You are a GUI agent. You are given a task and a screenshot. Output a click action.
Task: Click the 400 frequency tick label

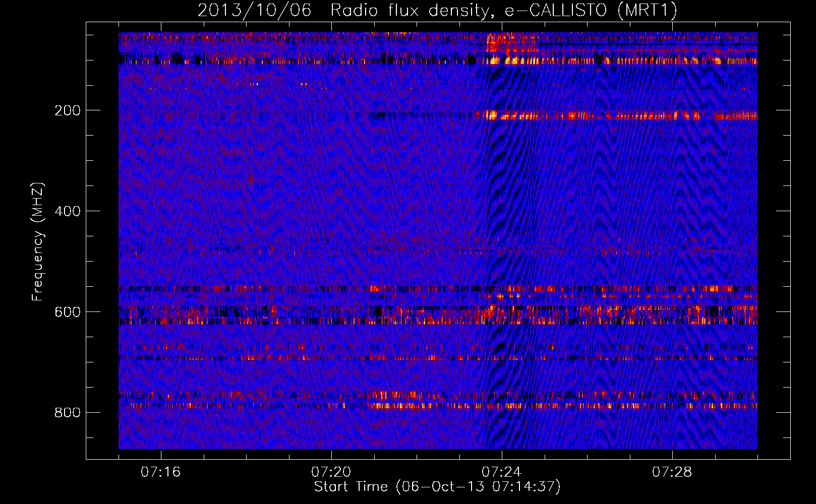[68, 211]
